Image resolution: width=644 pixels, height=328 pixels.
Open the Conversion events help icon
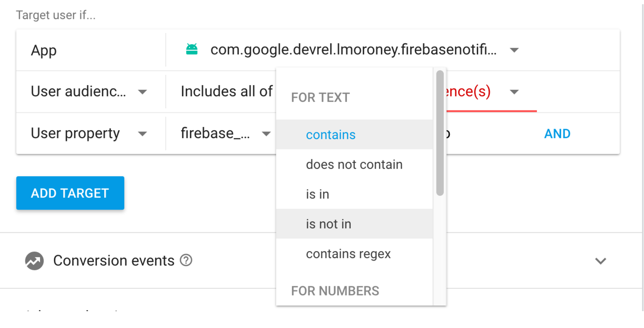point(186,261)
